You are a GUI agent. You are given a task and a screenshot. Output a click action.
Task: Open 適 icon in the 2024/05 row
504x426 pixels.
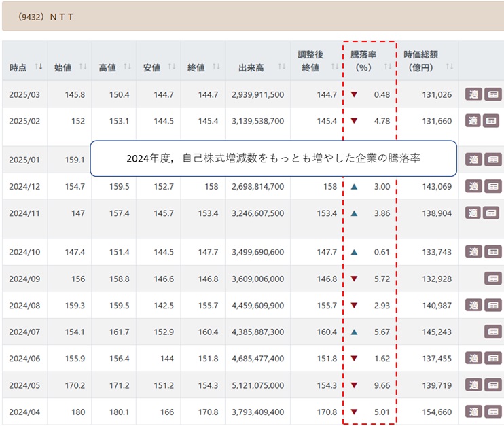click(473, 385)
